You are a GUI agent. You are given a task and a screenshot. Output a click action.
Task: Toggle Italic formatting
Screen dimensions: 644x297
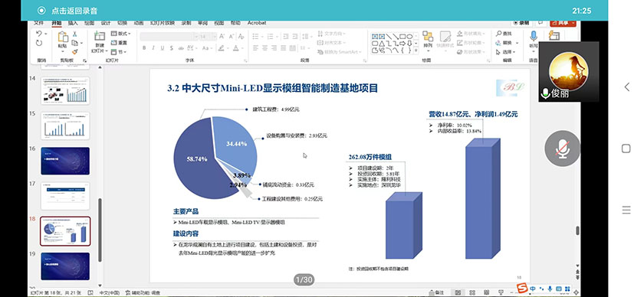click(153, 48)
